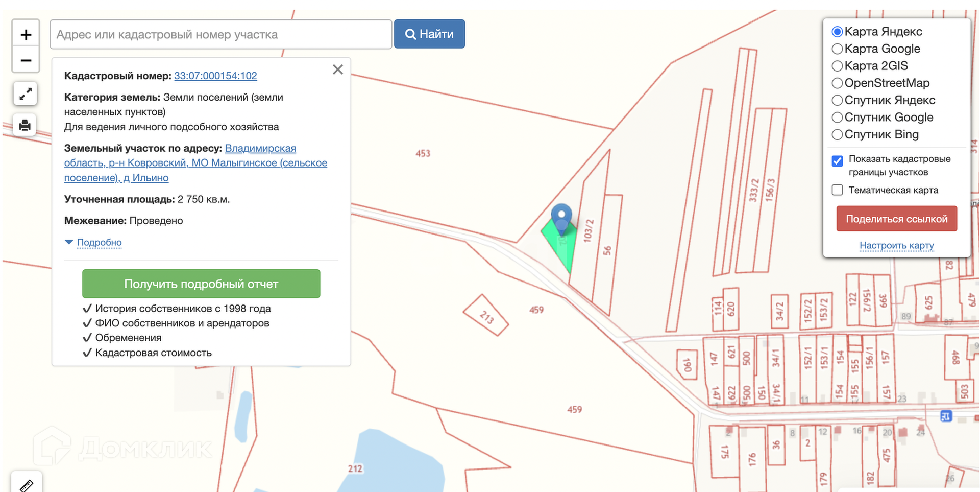Select parcel 399 on the map
980x492 pixels.
click(x=883, y=300)
